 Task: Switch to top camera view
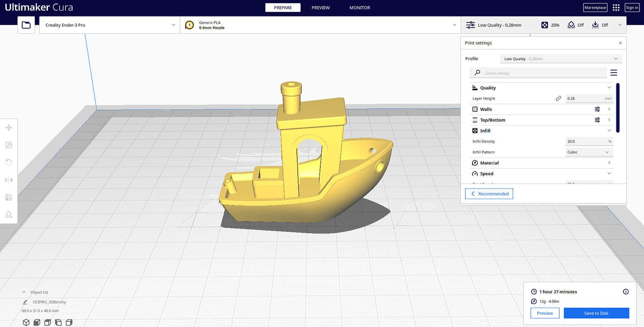pyautogui.click(x=47, y=322)
